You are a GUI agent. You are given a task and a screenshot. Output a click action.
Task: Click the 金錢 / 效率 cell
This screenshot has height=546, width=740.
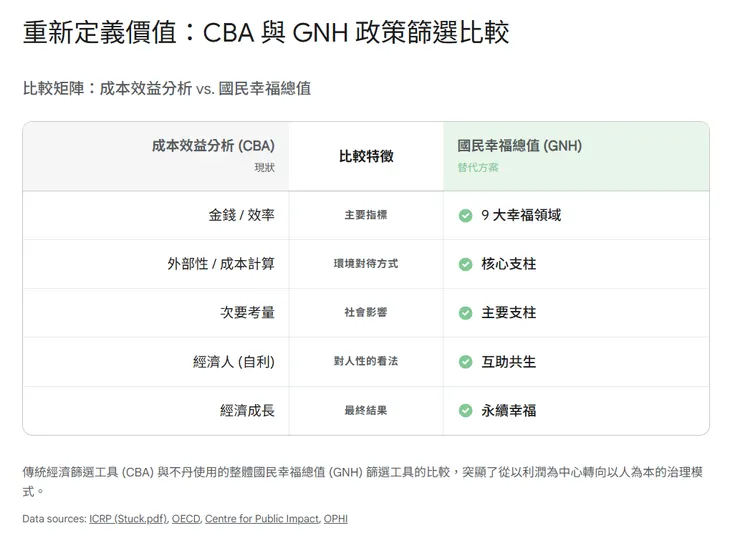click(x=241, y=215)
